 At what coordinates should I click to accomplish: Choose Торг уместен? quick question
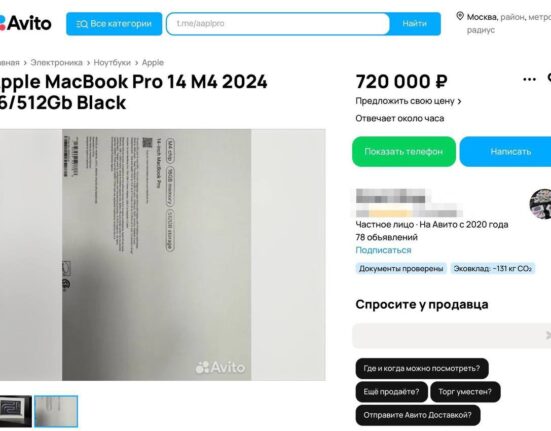click(465, 392)
